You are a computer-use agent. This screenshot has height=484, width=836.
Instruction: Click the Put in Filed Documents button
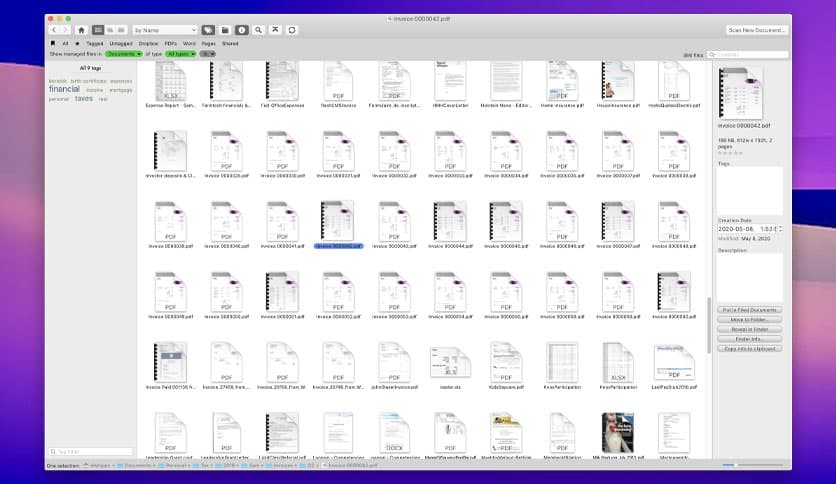coord(750,310)
